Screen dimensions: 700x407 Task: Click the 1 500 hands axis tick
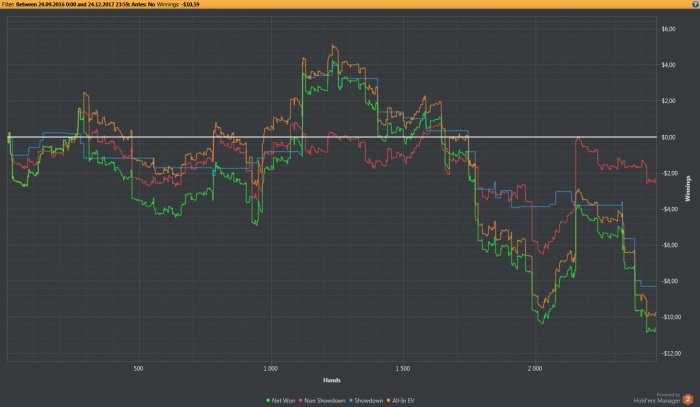point(403,369)
